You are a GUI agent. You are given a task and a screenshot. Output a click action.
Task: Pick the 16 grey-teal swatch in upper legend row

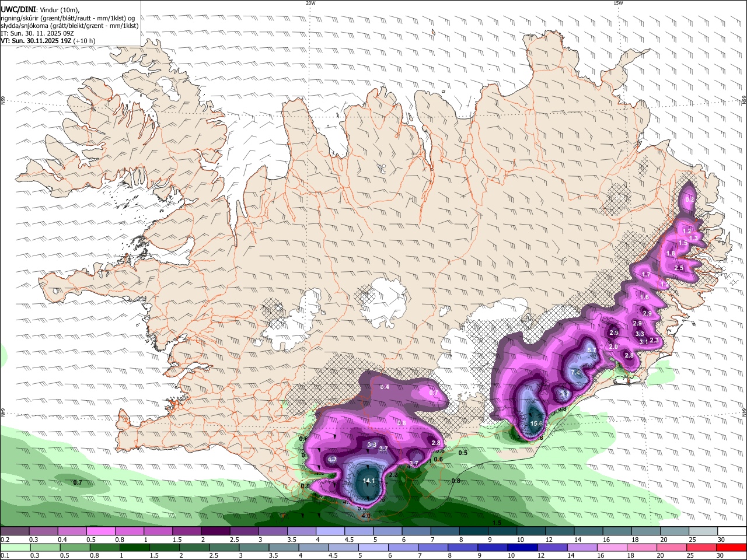click(617, 531)
